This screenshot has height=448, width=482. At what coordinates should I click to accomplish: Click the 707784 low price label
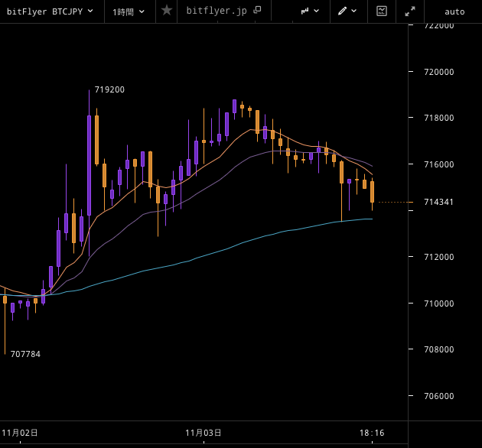pyautogui.click(x=25, y=354)
